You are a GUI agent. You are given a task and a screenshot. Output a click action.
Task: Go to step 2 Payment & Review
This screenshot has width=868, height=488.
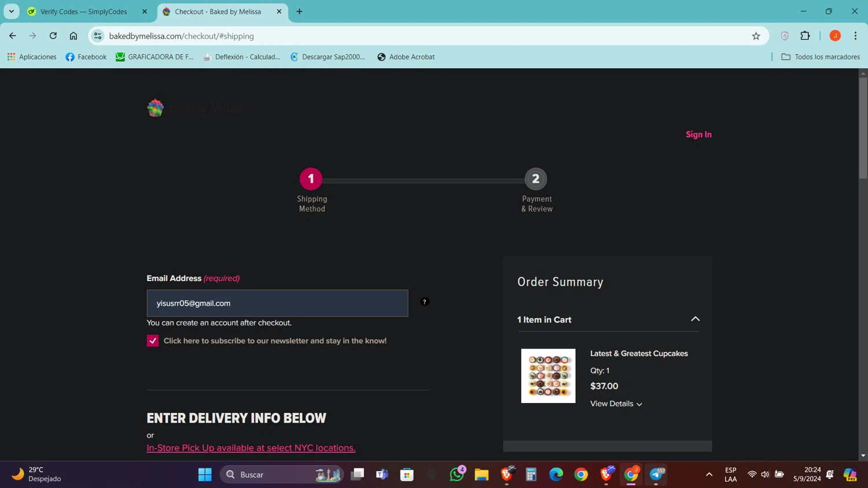536,179
